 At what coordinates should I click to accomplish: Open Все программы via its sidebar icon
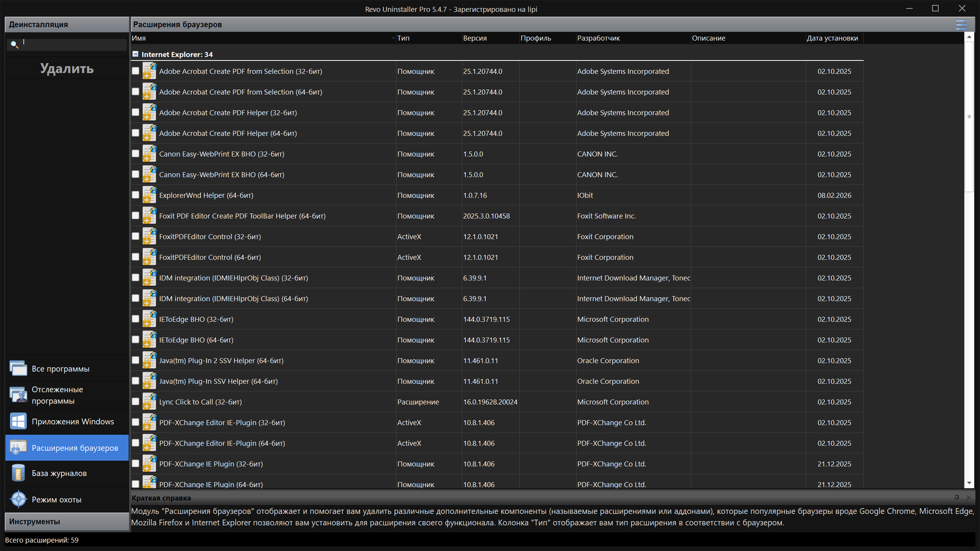(18, 368)
